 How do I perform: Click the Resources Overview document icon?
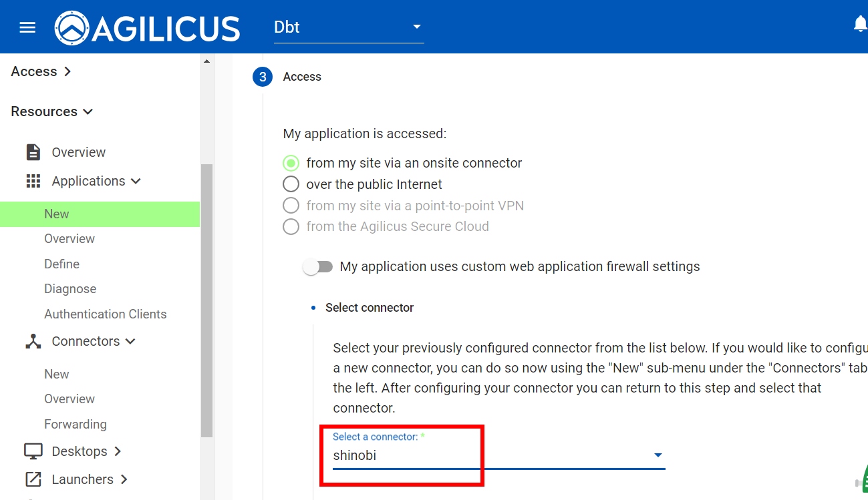coord(33,152)
